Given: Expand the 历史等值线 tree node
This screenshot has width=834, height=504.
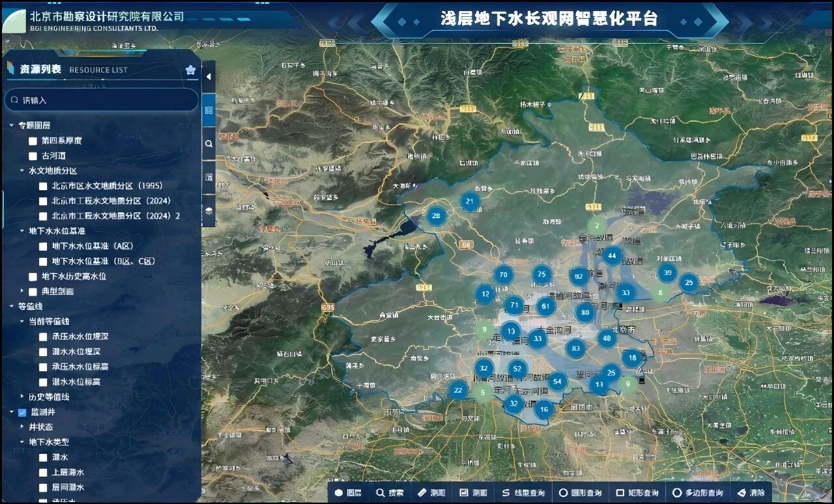Looking at the screenshot, I should (22, 397).
